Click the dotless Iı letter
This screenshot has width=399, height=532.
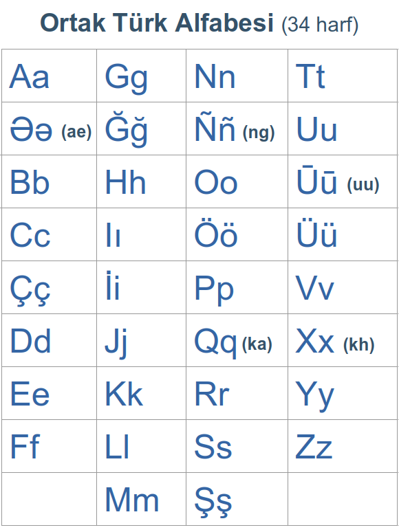113,234
